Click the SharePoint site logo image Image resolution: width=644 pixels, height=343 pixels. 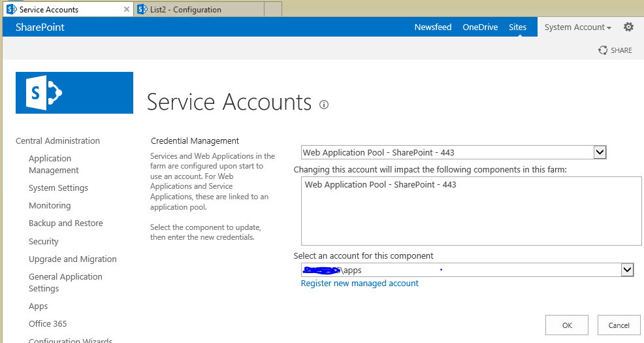(x=74, y=93)
